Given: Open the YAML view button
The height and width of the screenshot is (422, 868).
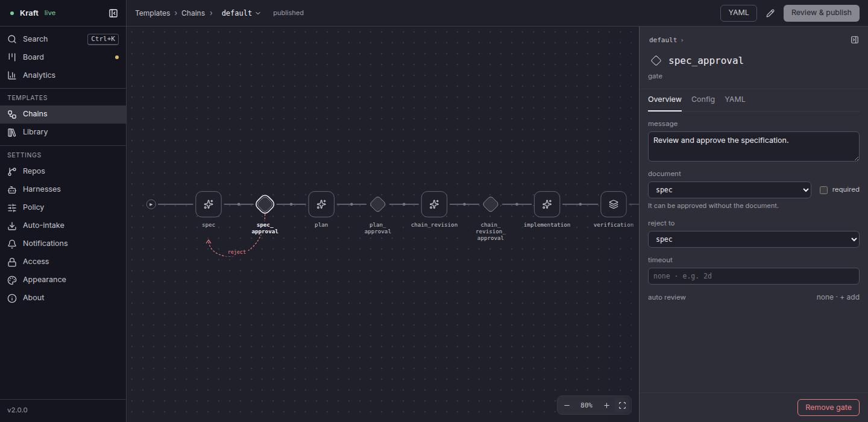Looking at the screenshot, I should click(x=738, y=13).
